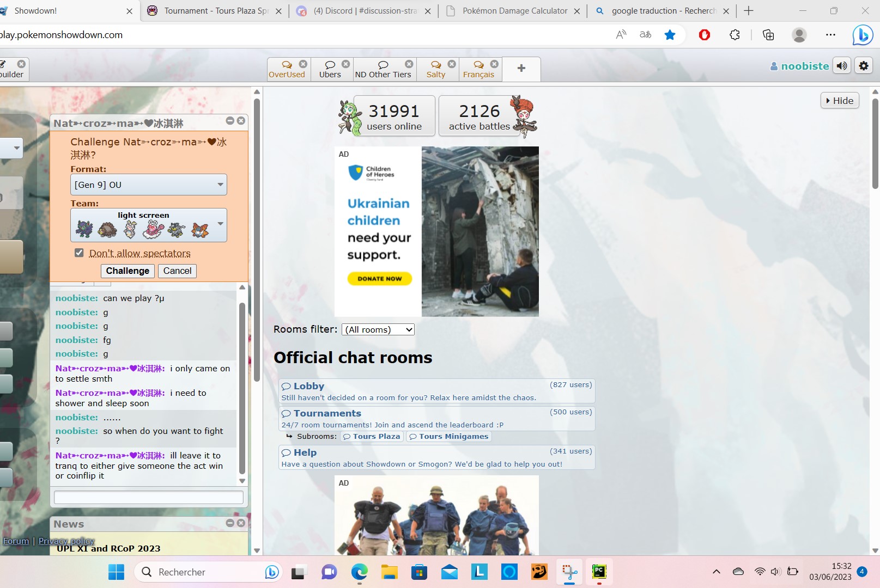
Task: Join the Tournaments chat room
Action: (x=436, y=419)
